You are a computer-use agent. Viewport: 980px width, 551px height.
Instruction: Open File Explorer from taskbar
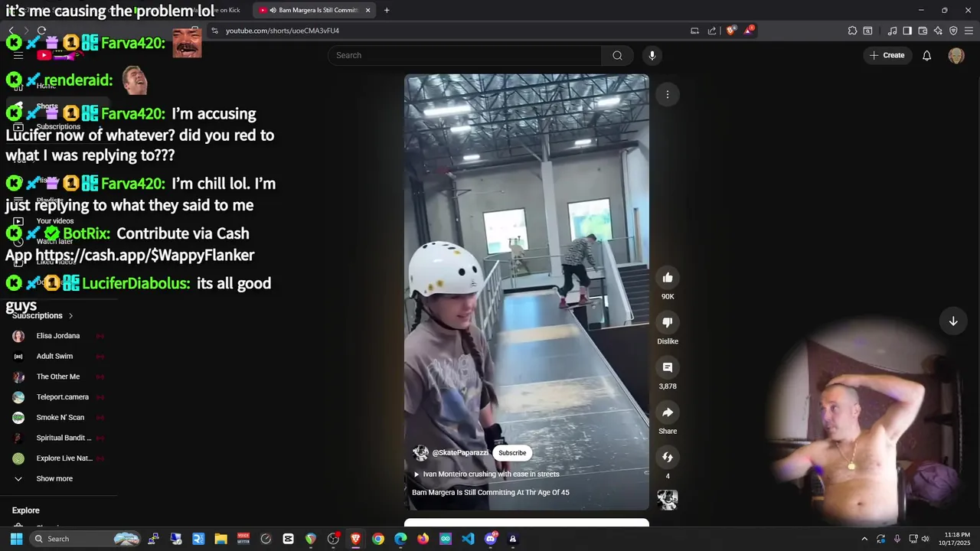(x=220, y=539)
